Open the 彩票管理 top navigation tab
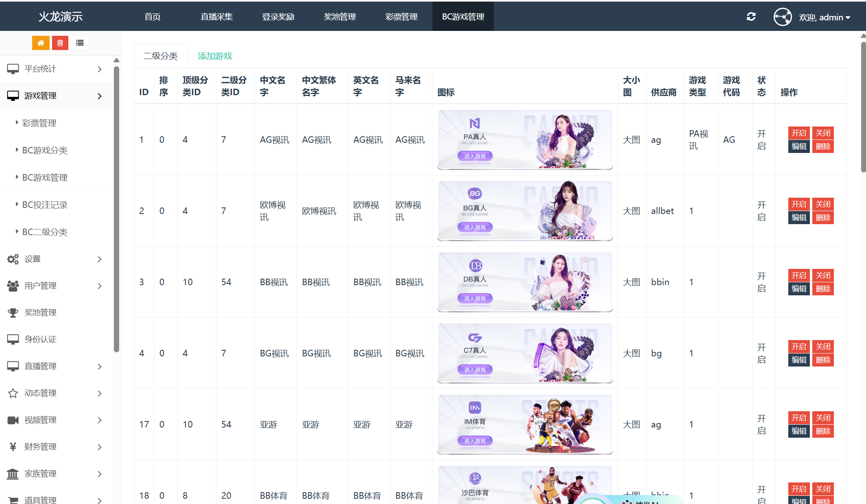Screen dimensions: 866x504 401,17
